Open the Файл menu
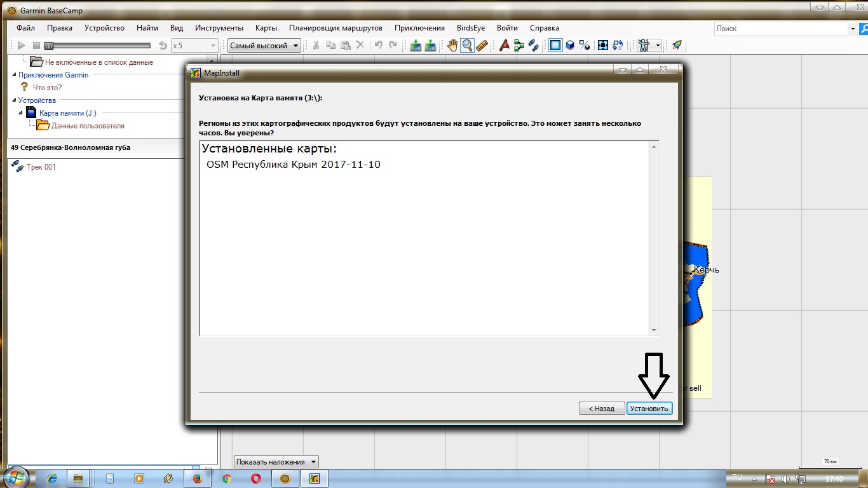This screenshot has width=868, height=488. pyautogui.click(x=26, y=28)
